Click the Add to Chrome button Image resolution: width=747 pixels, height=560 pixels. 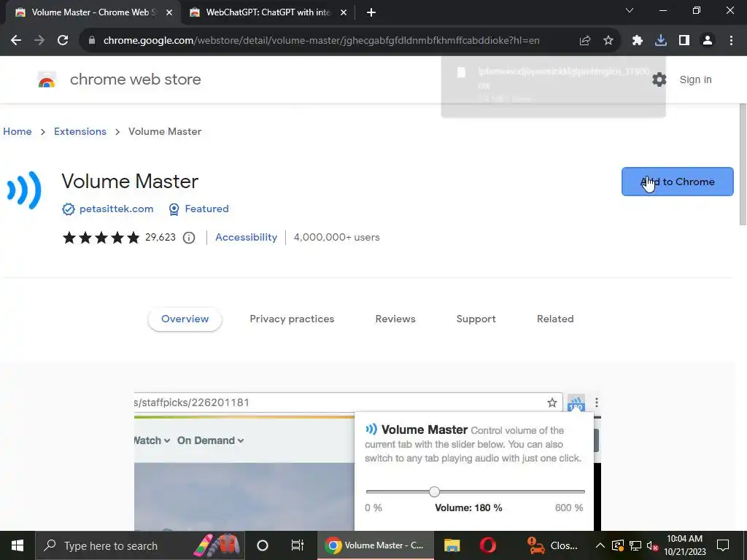pyautogui.click(x=678, y=182)
